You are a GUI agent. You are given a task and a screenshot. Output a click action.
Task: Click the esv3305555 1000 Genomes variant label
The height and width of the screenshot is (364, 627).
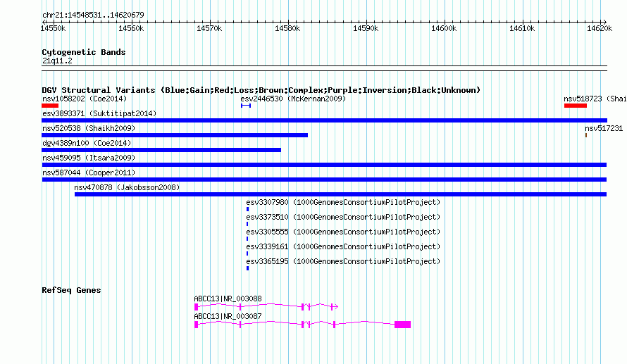[x=343, y=232]
